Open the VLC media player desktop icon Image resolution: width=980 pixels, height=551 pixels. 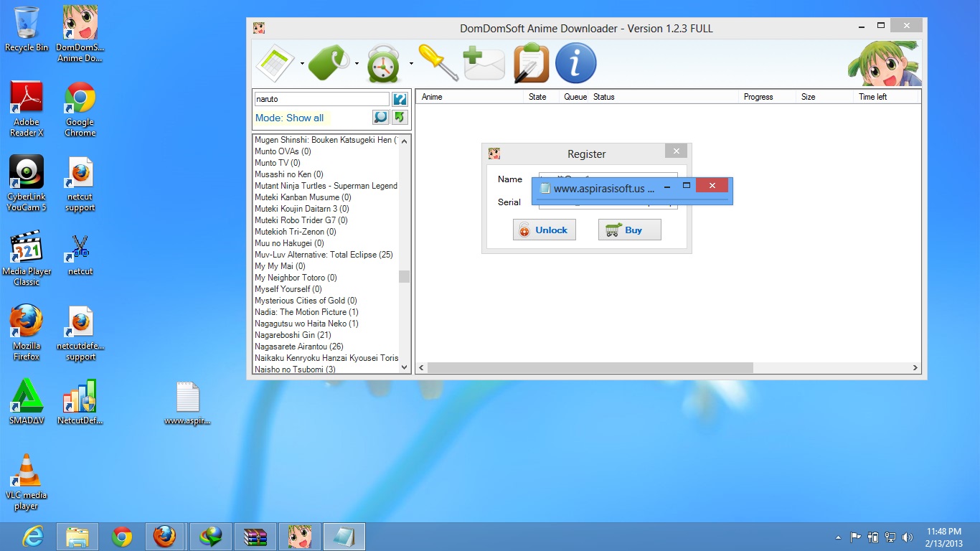27,482
